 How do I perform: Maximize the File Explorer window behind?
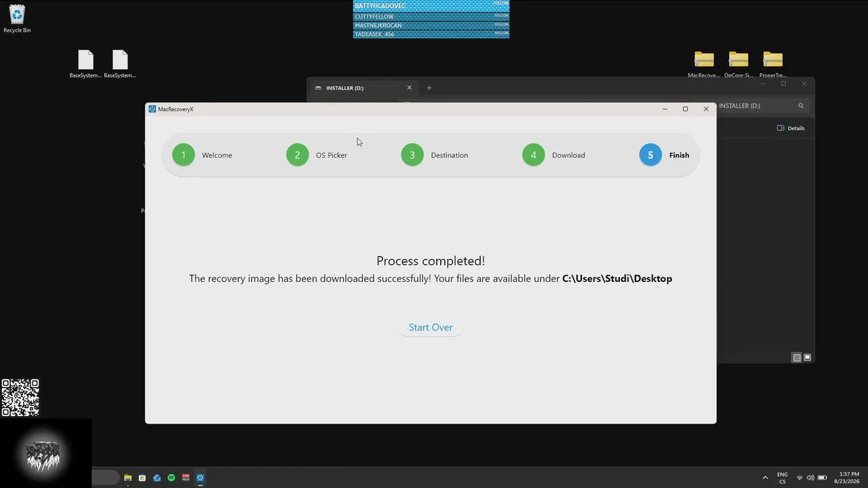[783, 83]
